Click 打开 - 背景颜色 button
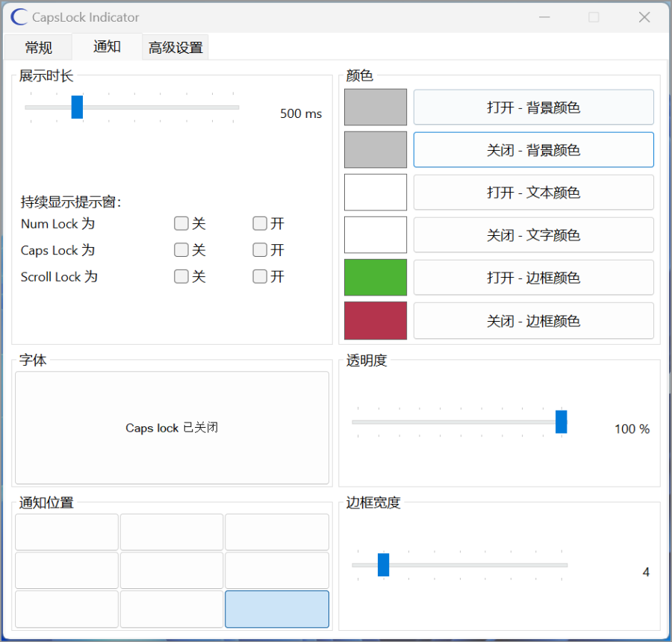 click(x=533, y=107)
